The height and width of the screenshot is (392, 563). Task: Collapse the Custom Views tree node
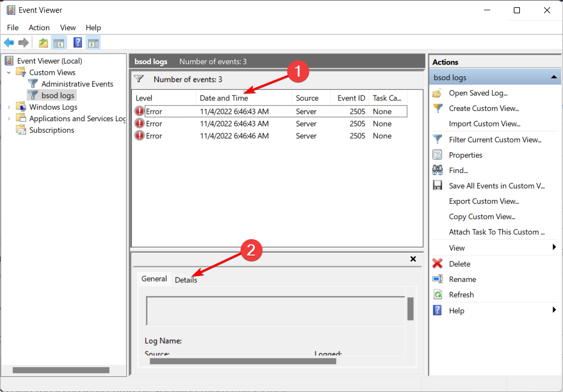coord(9,73)
